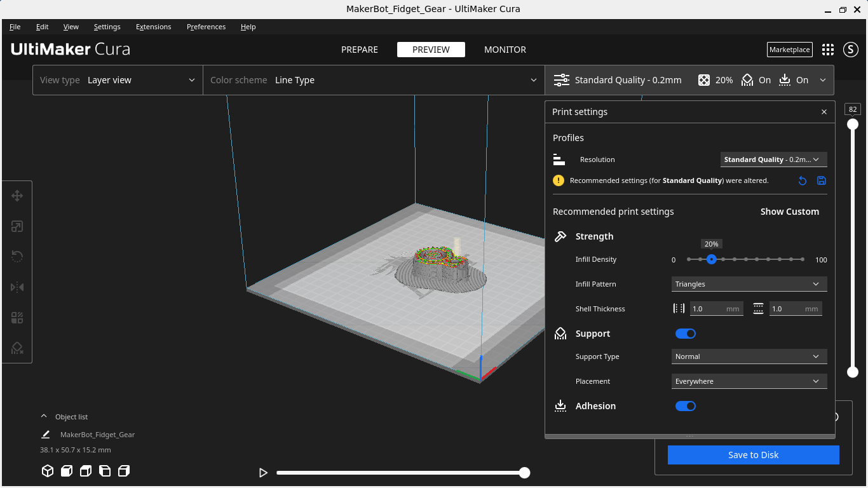The image size is (868, 488).
Task: Select the Scale tool
Action: pyautogui.click(x=17, y=226)
